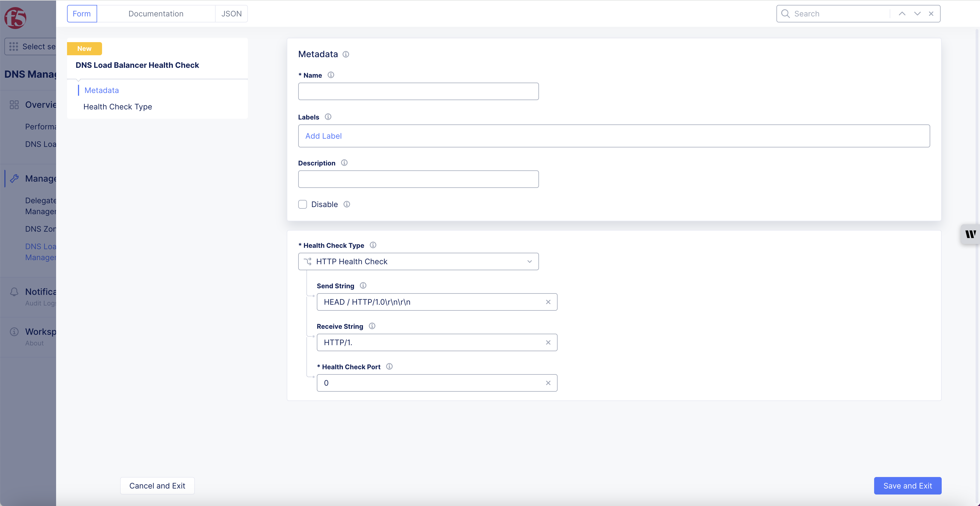Jump to next search result with down chevron
The width and height of the screenshot is (980, 506).
pos(917,13)
